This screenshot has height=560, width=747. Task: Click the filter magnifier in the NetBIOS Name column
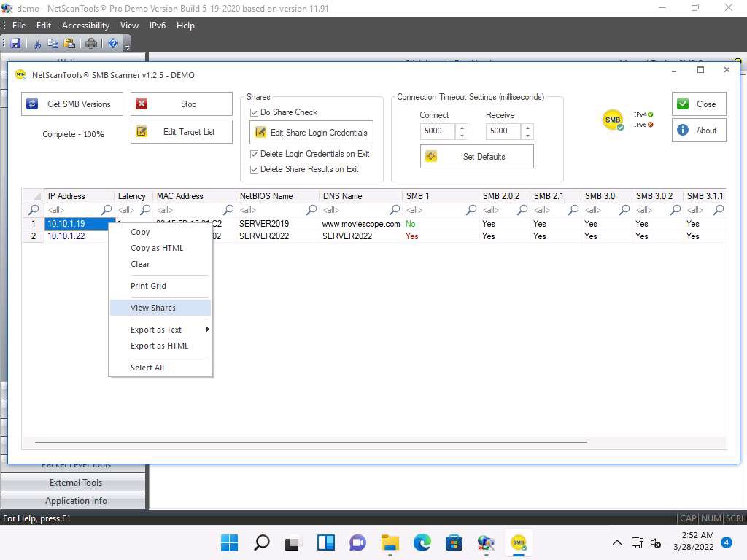click(311, 210)
